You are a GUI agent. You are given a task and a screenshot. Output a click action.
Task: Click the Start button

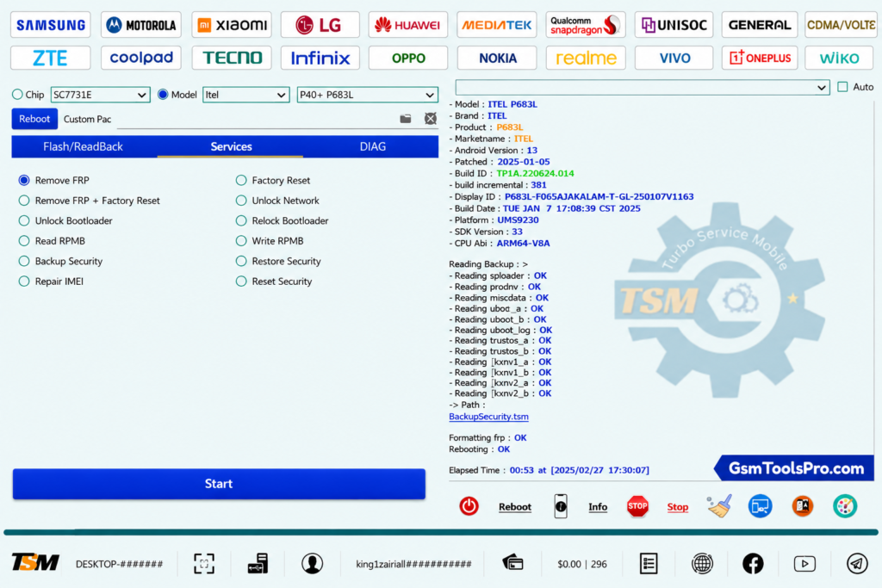(x=219, y=484)
